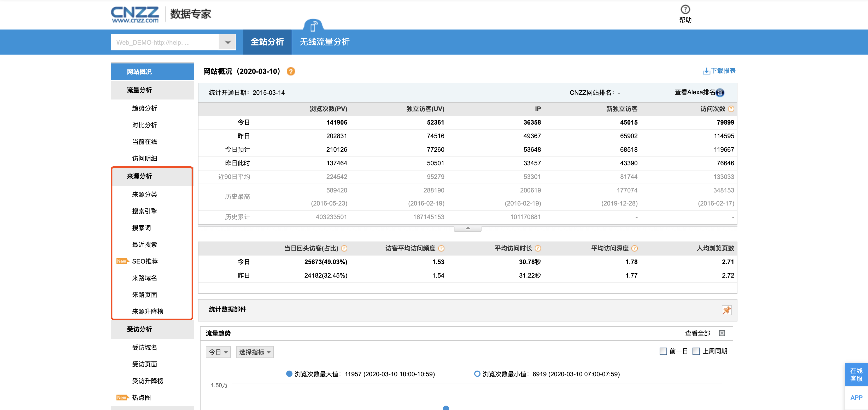Click the help question mark icon
The height and width of the screenshot is (410, 868).
(x=685, y=9)
